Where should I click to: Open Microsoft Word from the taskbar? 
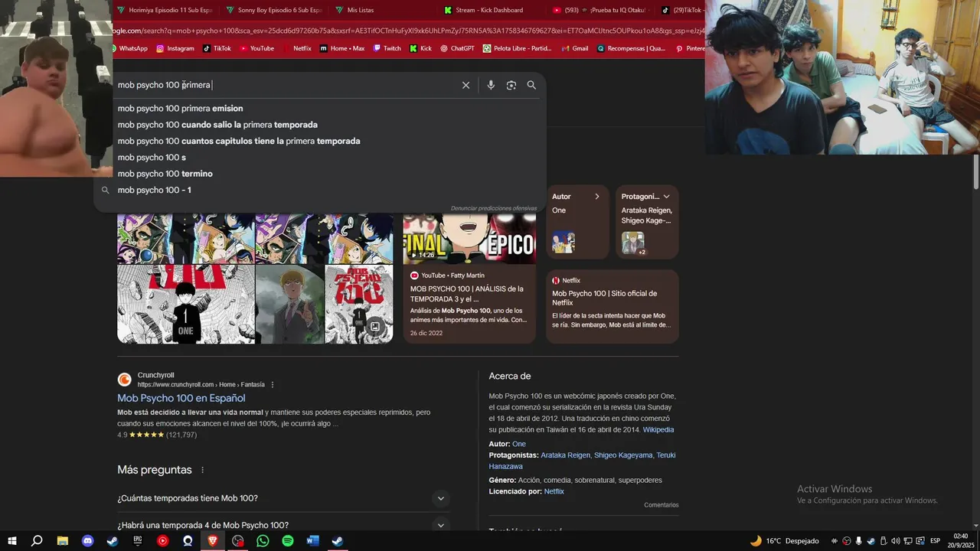click(312, 541)
